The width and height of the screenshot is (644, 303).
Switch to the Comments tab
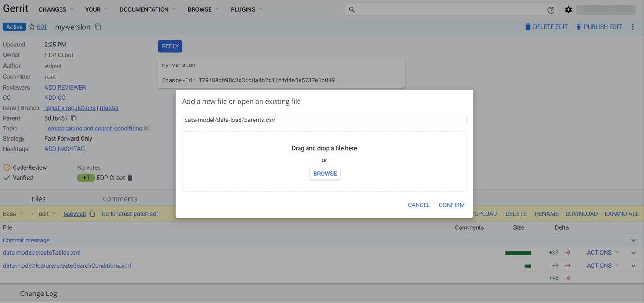point(120,199)
